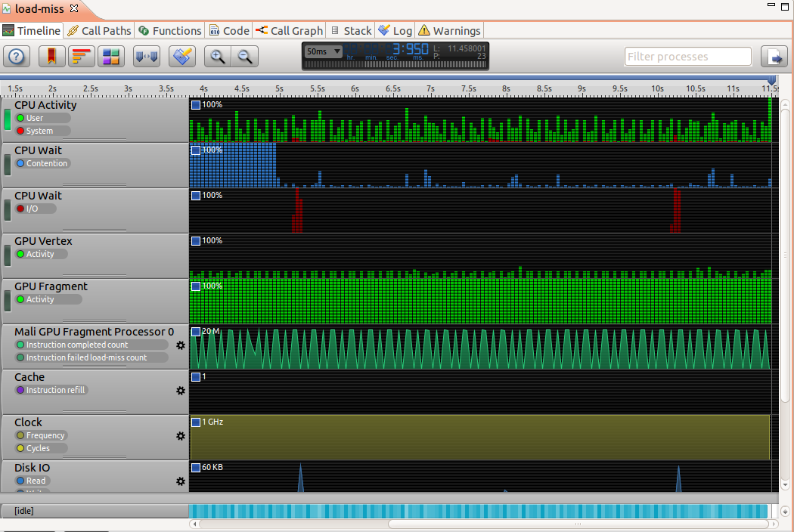
Task: Expand GPU Vertex using its left handle
Action: click(8, 255)
